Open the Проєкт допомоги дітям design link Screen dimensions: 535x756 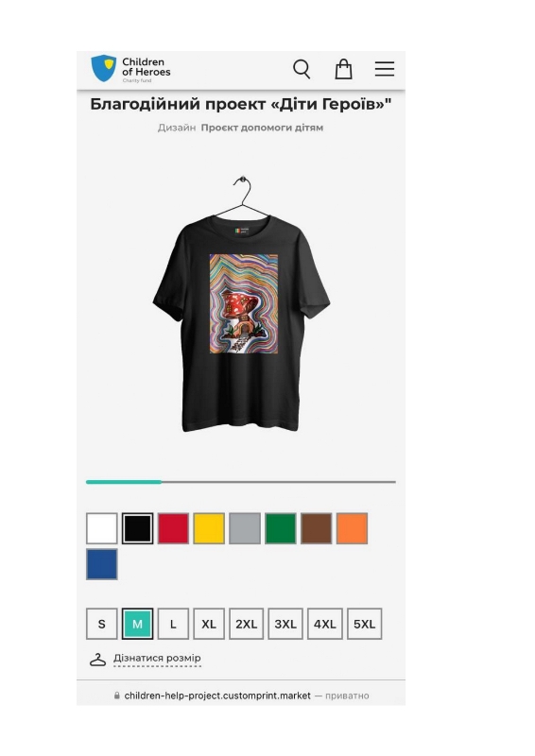pyautogui.click(x=262, y=128)
